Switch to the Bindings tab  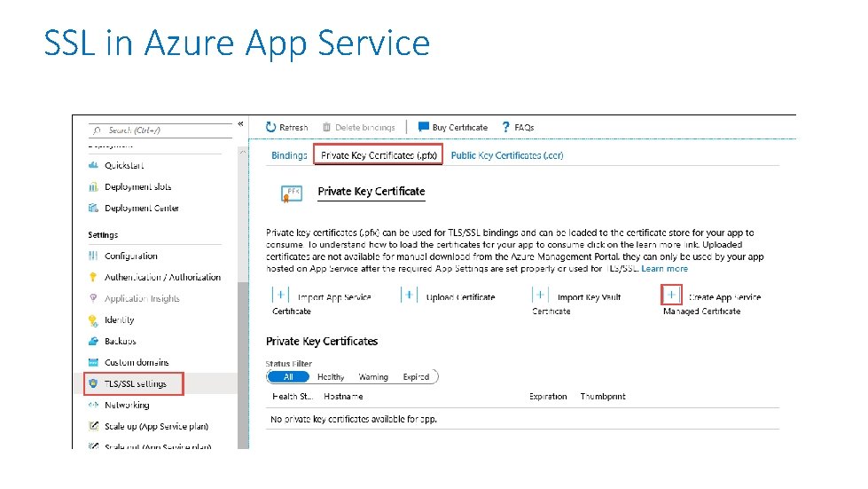(289, 155)
